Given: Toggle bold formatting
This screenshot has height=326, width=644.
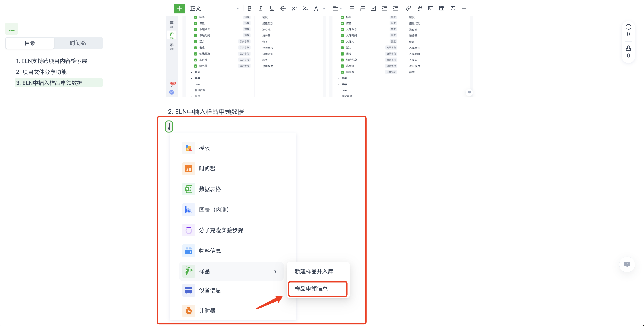Looking at the screenshot, I should 249,8.
